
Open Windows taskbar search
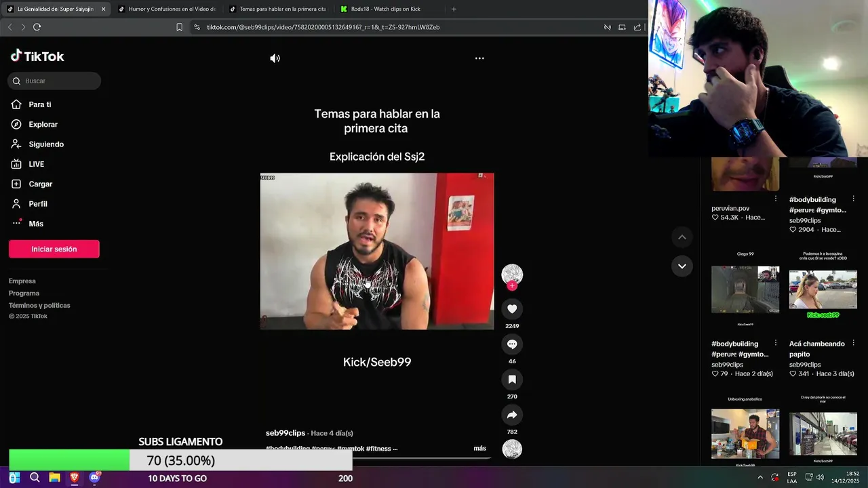pos(35,478)
